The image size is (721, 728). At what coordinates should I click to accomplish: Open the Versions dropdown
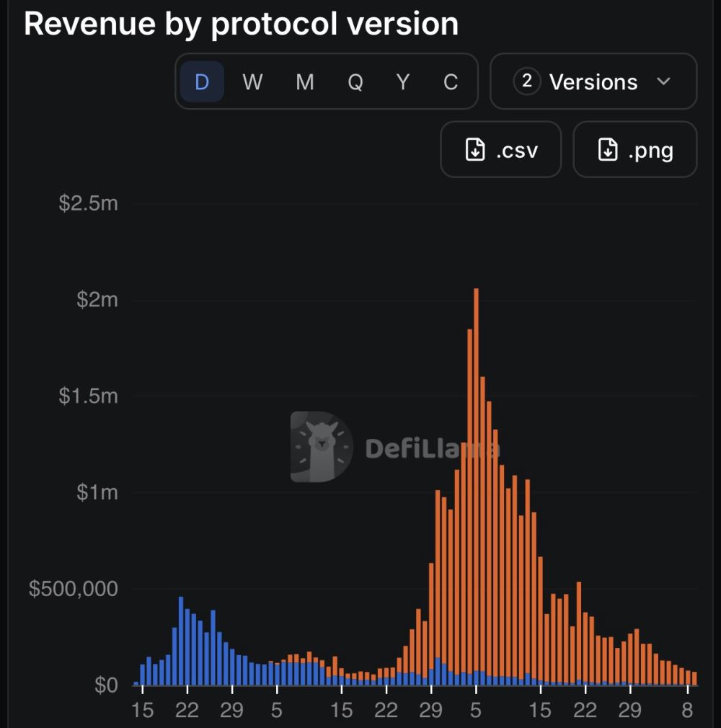pos(593,81)
